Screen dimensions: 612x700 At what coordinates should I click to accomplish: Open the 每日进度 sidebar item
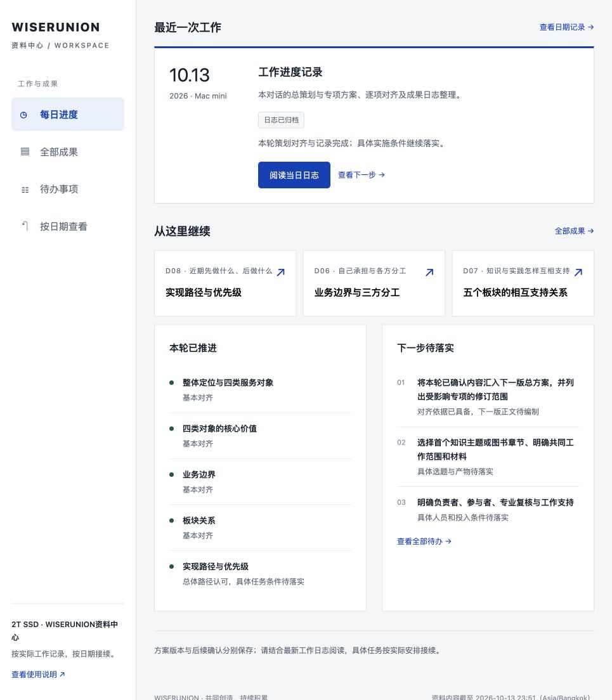68,114
